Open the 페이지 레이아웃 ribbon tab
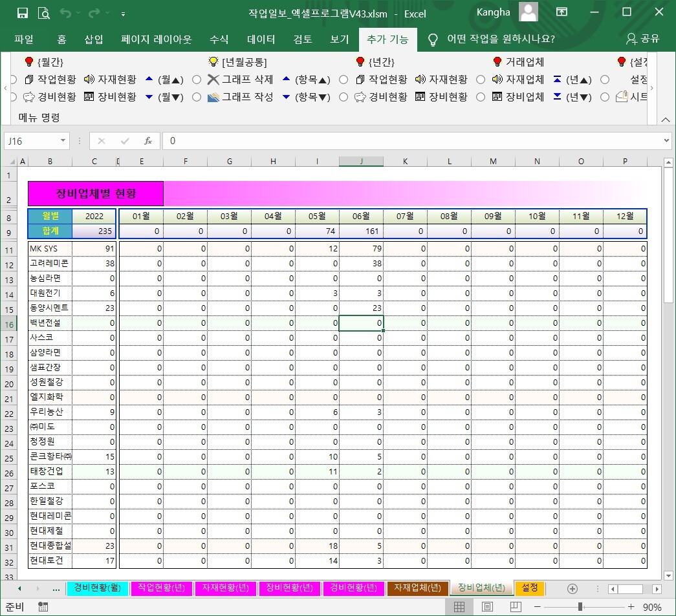Viewport: 676px width, 616px height. (x=156, y=39)
